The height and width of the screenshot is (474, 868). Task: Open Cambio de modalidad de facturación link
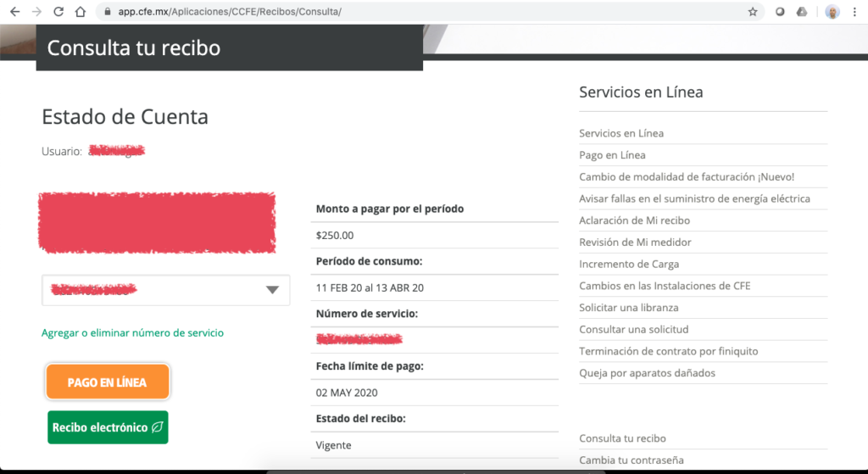pyautogui.click(x=687, y=176)
